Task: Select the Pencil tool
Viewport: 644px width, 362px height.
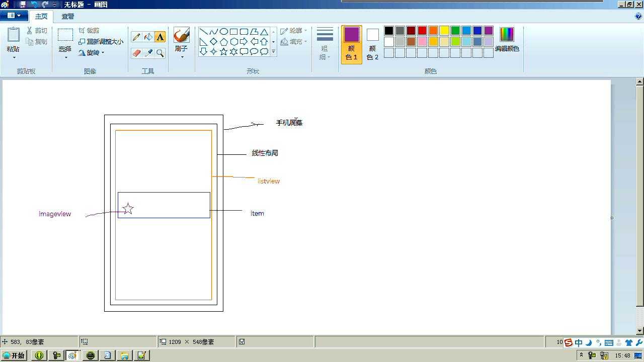Action: click(x=136, y=37)
